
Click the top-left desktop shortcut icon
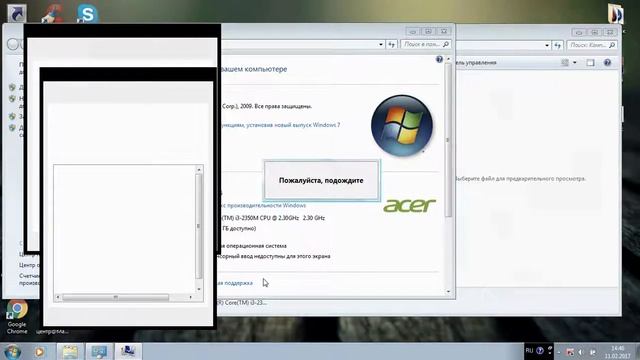[x=17, y=13]
